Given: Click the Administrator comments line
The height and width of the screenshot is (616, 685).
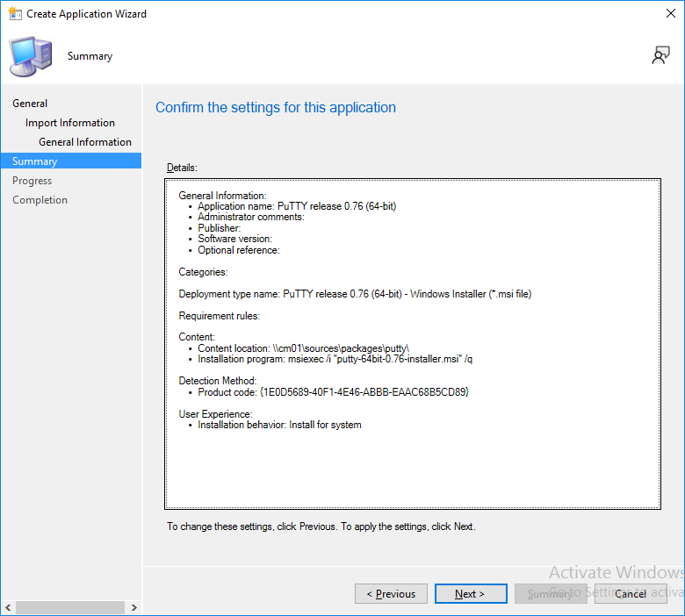Looking at the screenshot, I should (251, 217).
